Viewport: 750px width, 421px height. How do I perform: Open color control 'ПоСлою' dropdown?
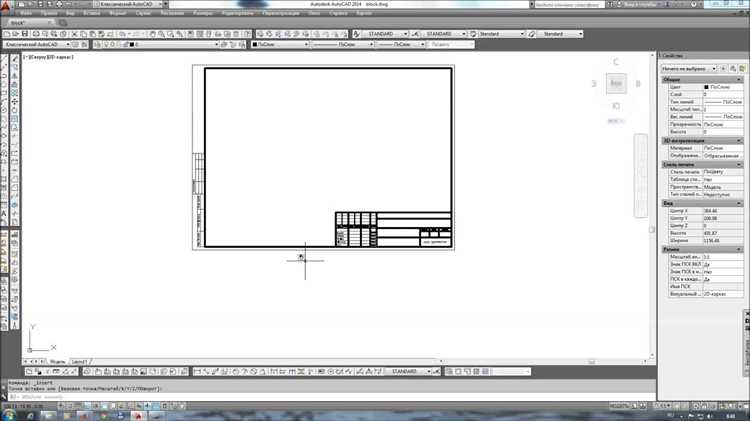click(280, 44)
